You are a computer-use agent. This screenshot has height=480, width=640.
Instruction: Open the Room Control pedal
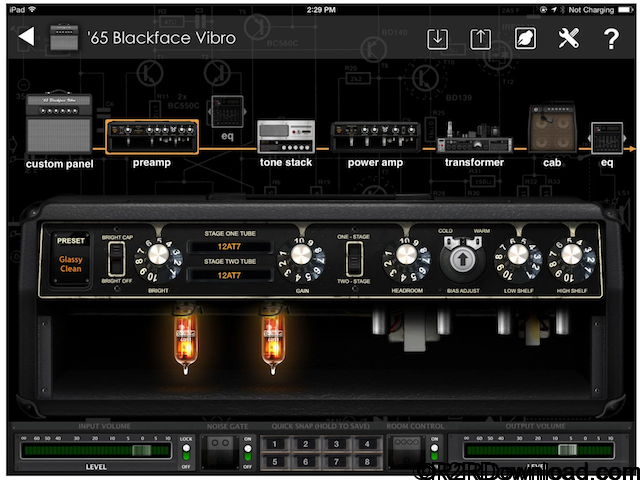[406, 451]
